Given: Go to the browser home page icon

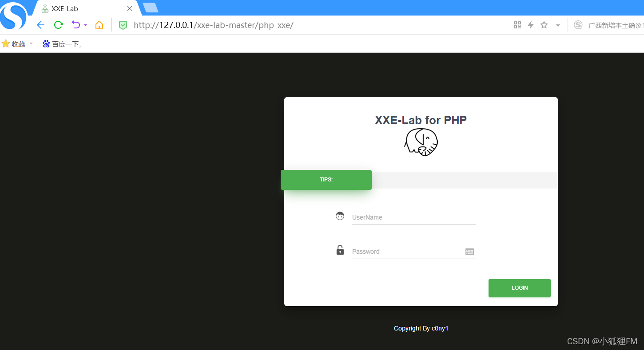Looking at the screenshot, I should coord(99,25).
